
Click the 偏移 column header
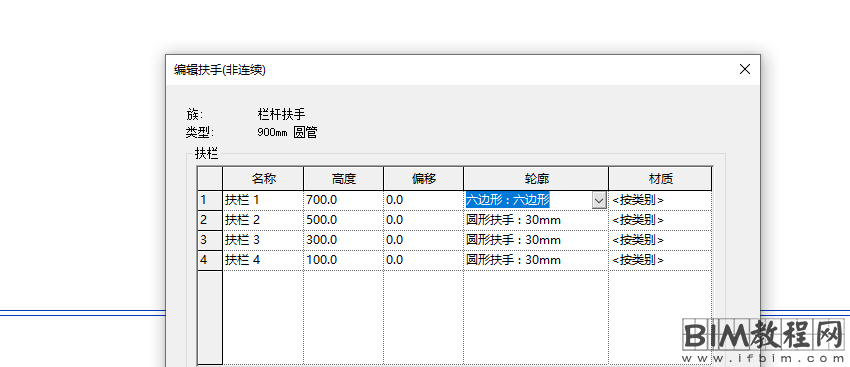pos(423,178)
